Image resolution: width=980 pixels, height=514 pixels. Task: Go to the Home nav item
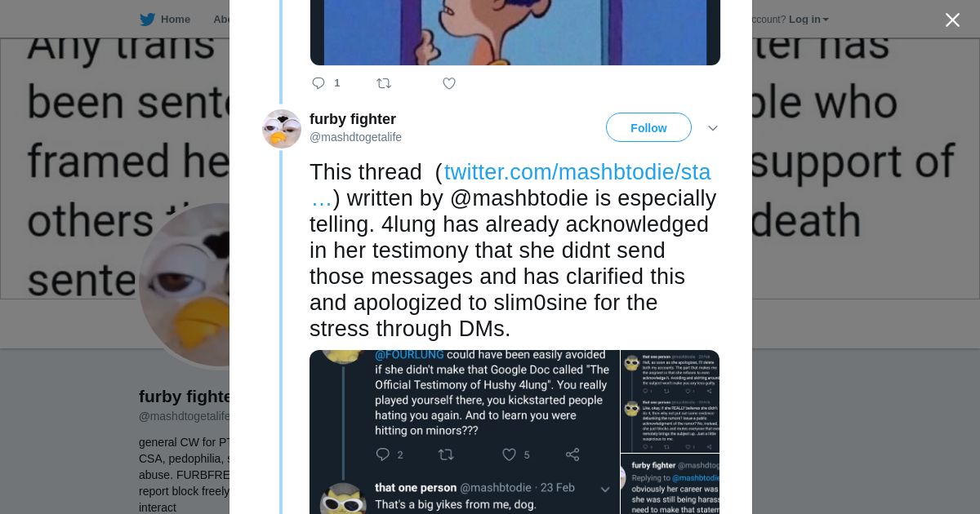pos(175,20)
